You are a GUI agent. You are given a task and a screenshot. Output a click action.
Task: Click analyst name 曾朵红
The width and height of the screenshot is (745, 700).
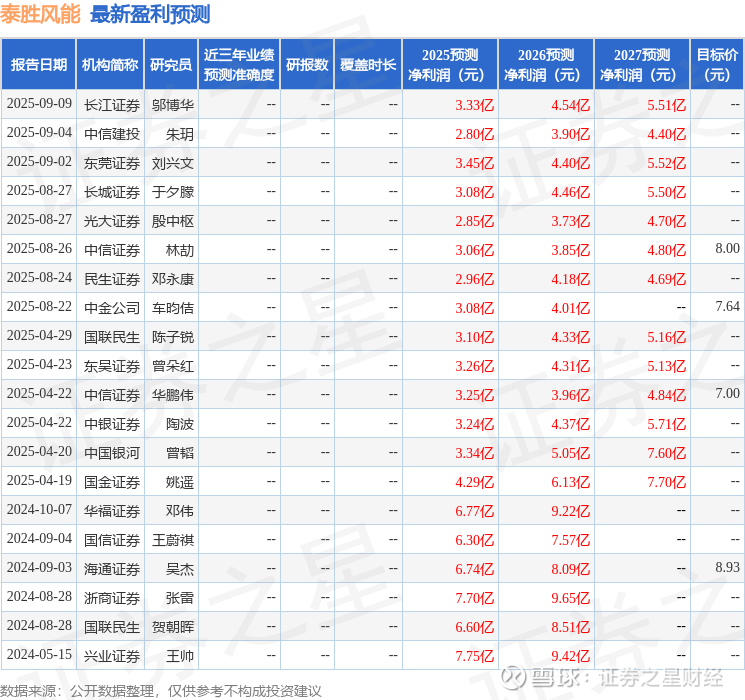point(173,366)
